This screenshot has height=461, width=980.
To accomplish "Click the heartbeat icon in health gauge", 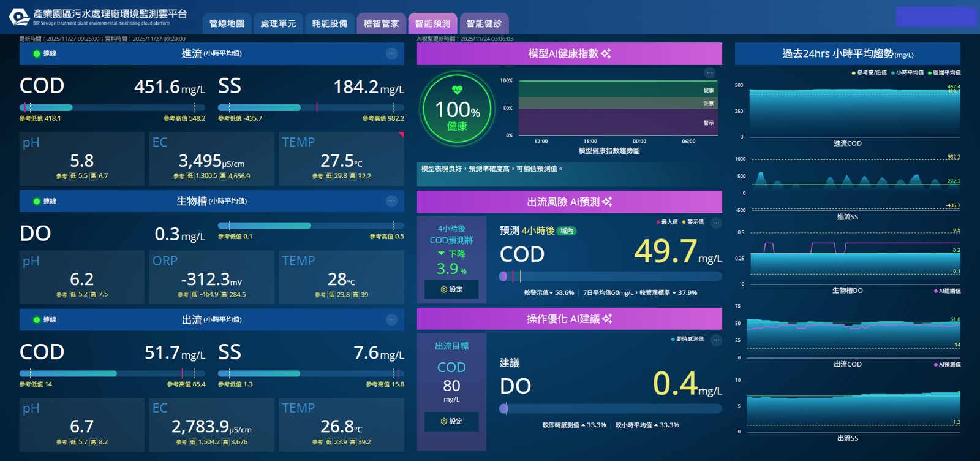I will coord(457,90).
